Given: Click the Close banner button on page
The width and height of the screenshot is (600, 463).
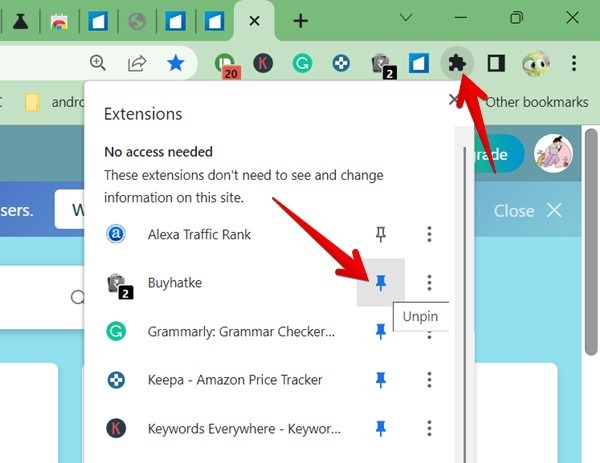Looking at the screenshot, I should 528,211.
